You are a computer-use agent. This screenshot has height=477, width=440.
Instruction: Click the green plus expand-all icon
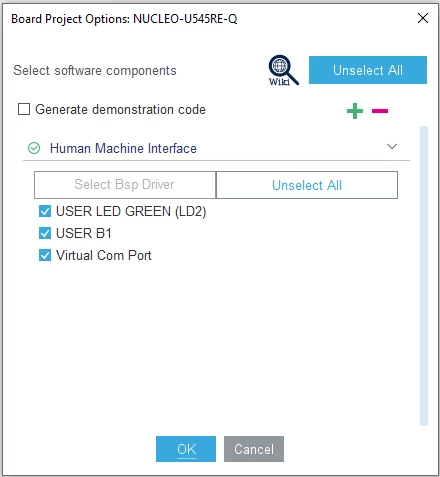coord(355,111)
